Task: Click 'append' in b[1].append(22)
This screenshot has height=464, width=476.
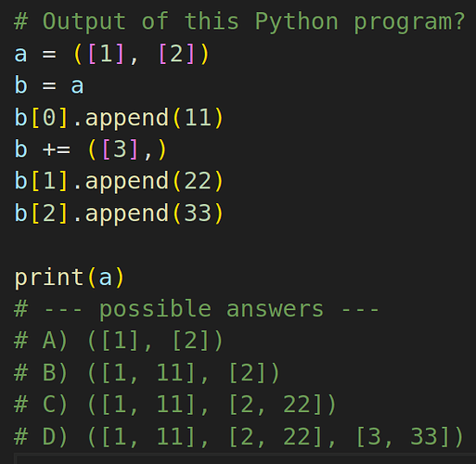Action: (x=127, y=182)
